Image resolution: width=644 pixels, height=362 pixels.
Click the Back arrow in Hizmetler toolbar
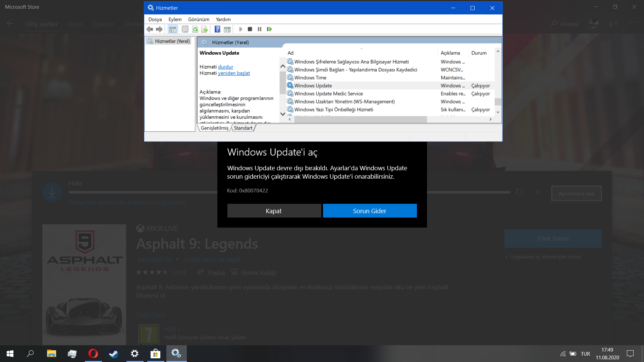[150, 29]
